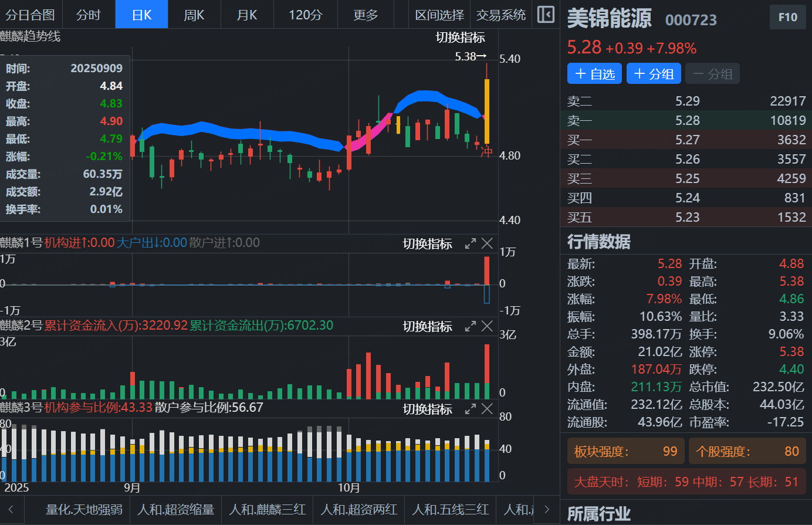
Task: Click the latest yellow candlestick bar
Action: (x=487, y=111)
